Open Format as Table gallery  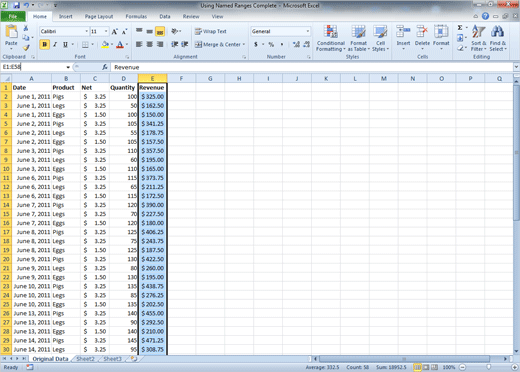click(x=359, y=38)
